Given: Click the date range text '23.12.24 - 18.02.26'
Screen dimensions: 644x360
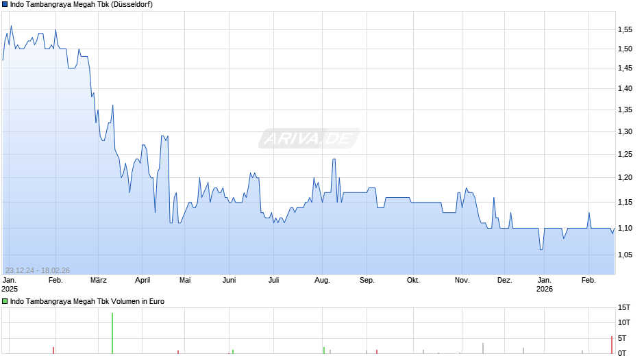Looking at the screenshot, I should point(38,270).
